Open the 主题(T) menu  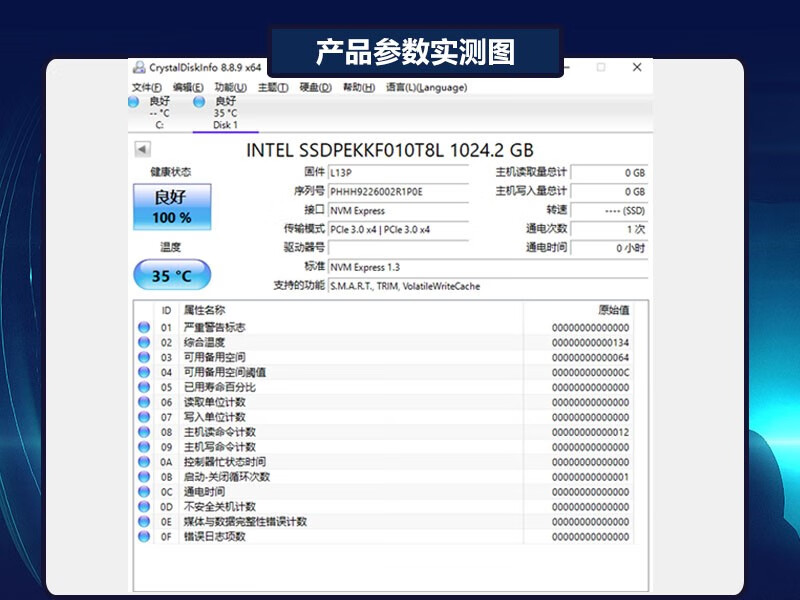(x=273, y=87)
